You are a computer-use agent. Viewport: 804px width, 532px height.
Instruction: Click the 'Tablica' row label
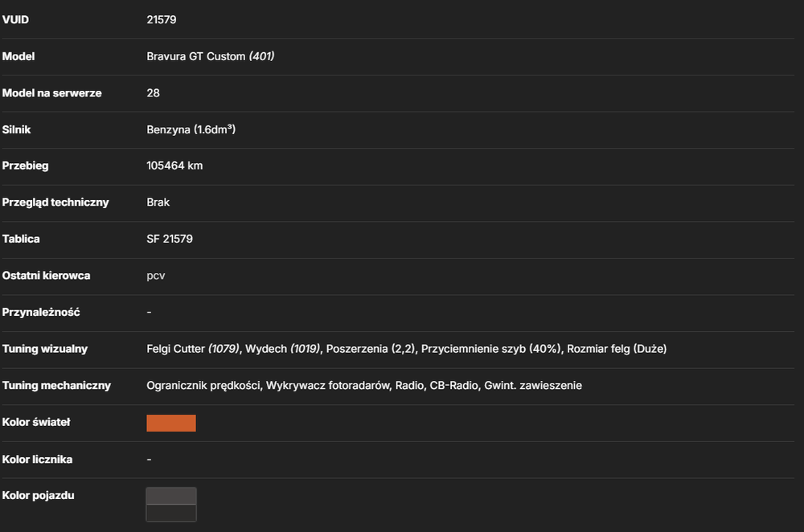pyautogui.click(x=21, y=239)
